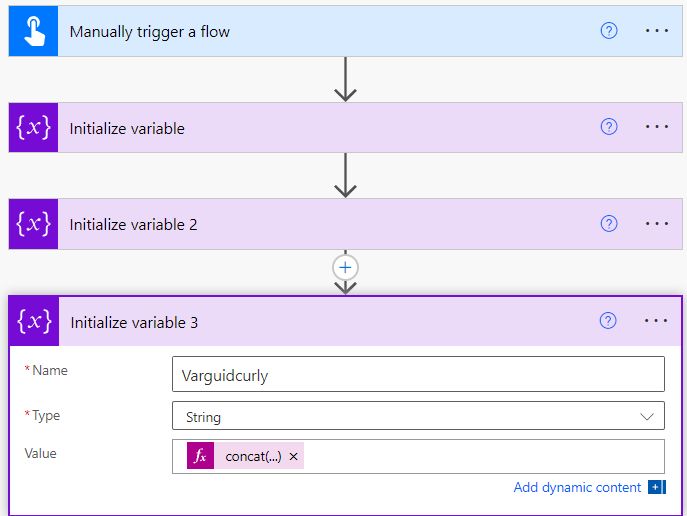Expand the Type chevron arrow
Image resolution: width=687 pixels, height=516 pixels.
[647, 416]
